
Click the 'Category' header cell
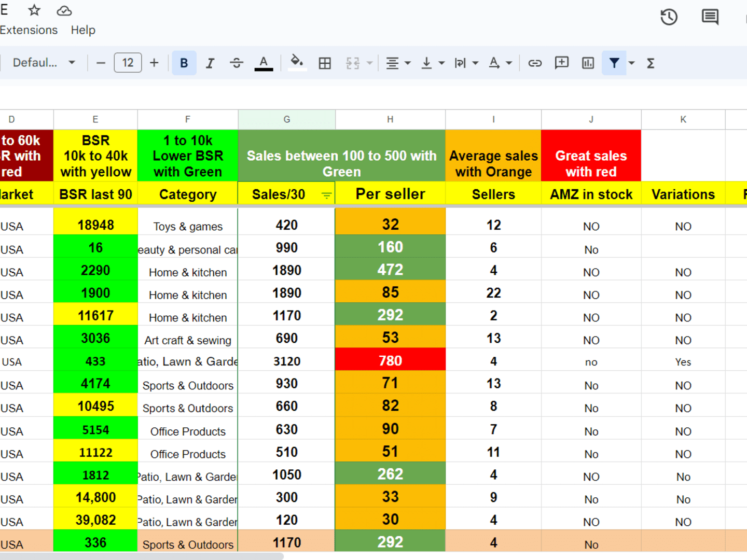(x=188, y=194)
